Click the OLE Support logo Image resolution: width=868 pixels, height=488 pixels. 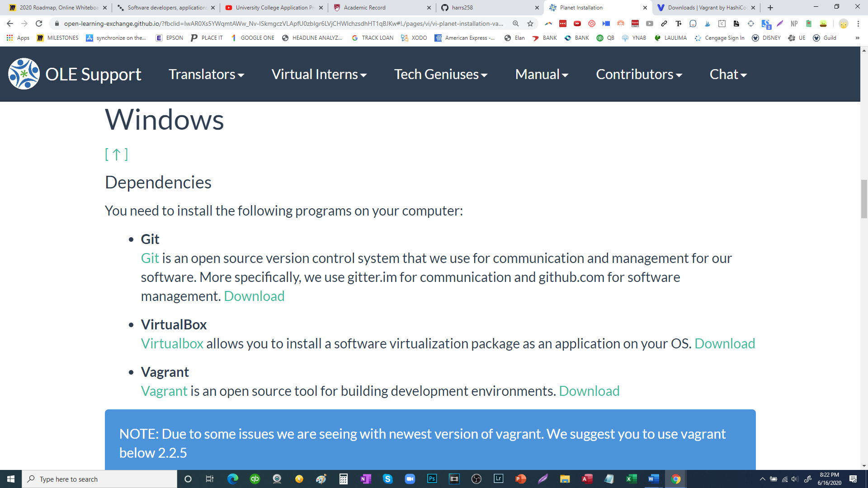[24, 73]
